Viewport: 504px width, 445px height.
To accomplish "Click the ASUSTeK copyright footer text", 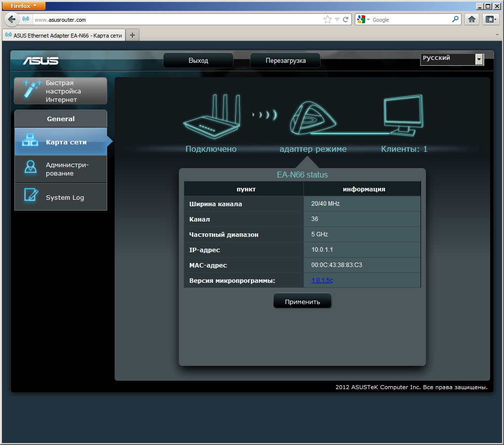I will (x=412, y=387).
